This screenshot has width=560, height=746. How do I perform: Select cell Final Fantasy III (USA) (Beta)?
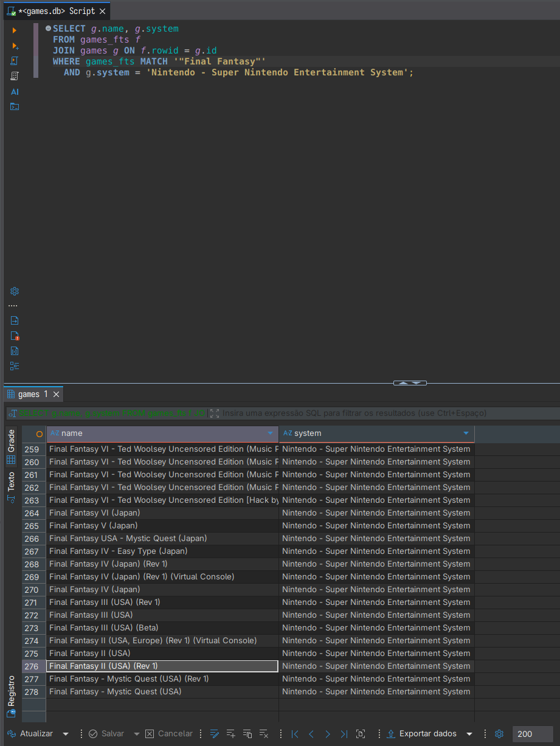(162, 628)
